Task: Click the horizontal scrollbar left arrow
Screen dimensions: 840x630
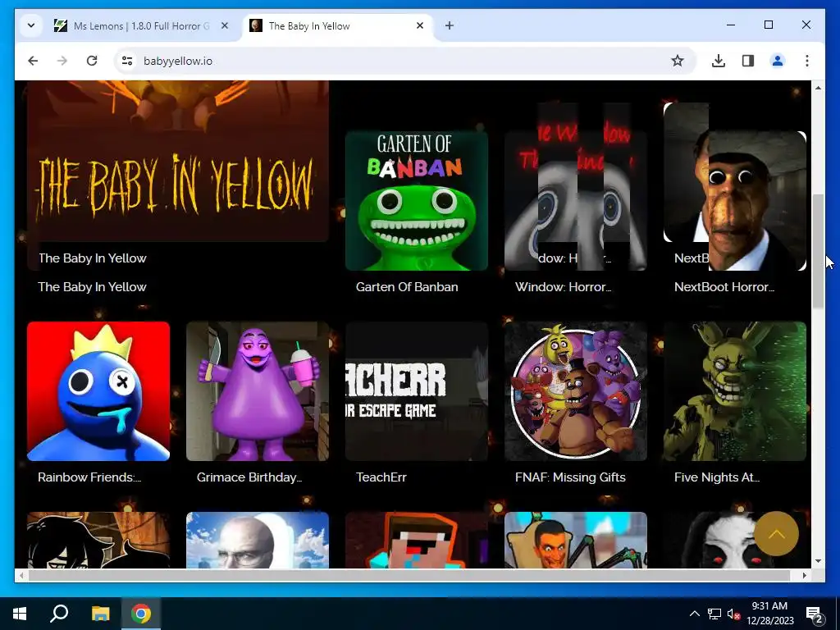Action: pyautogui.click(x=21, y=575)
